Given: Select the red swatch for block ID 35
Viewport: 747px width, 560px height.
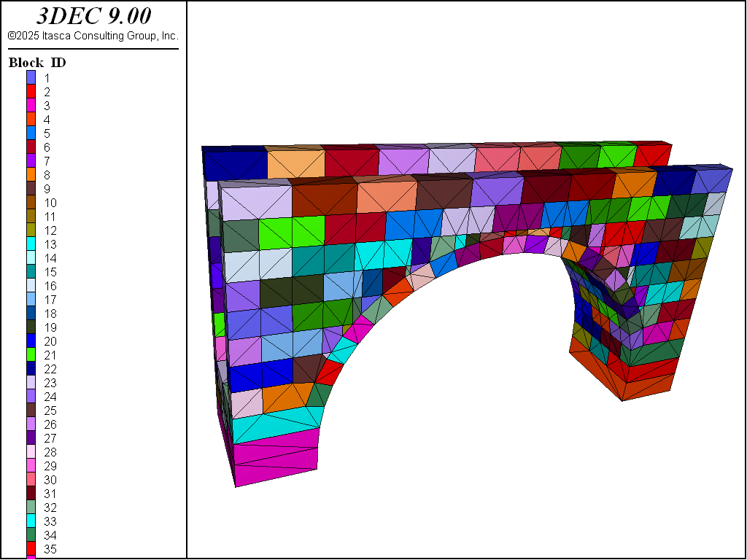Looking at the screenshot, I should click(x=31, y=548).
